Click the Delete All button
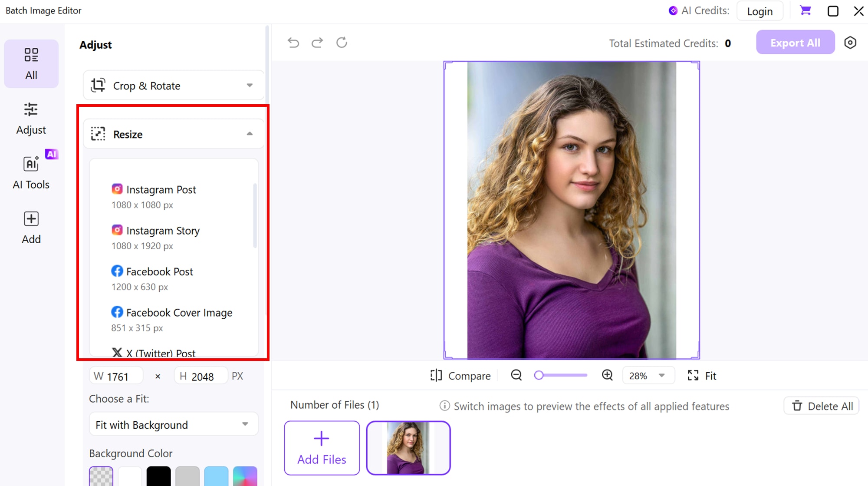 [822, 406]
